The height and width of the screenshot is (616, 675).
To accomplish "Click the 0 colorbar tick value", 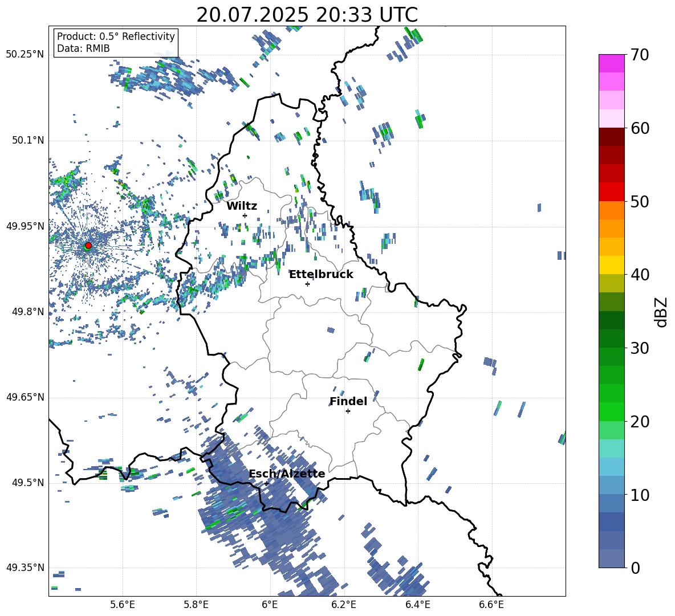I will [x=635, y=568].
